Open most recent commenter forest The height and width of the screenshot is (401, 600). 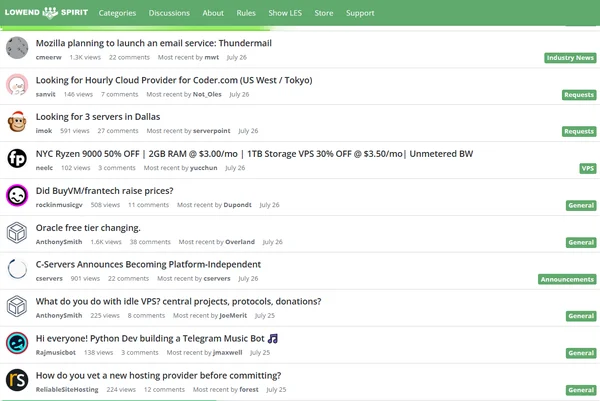(x=249, y=390)
